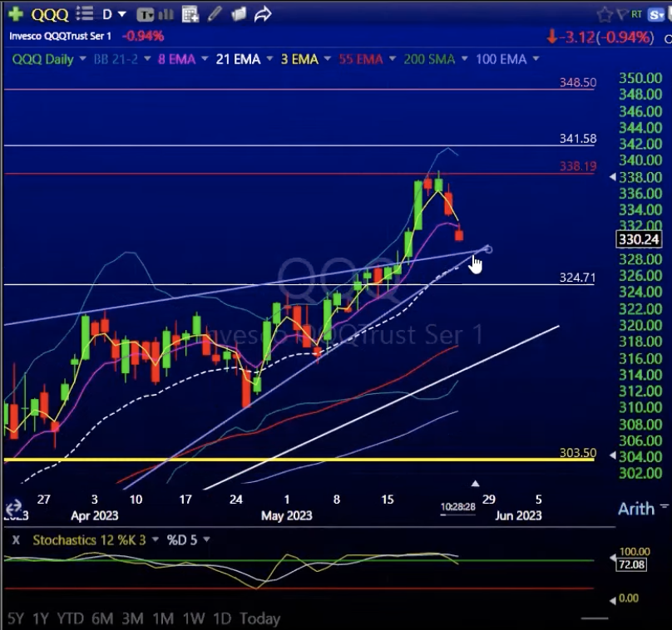Image resolution: width=672 pixels, height=630 pixels.
Task: Select the 1D time range
Action: pos(222,618)
